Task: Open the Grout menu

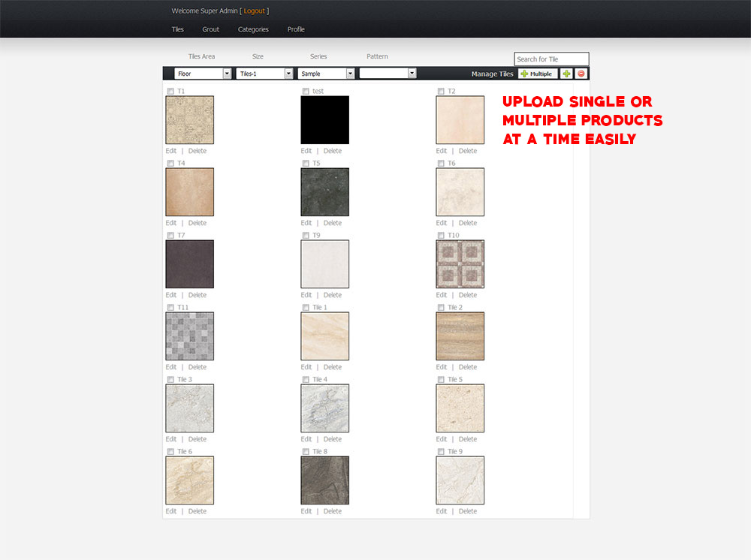Action: (x=211, y=29)
